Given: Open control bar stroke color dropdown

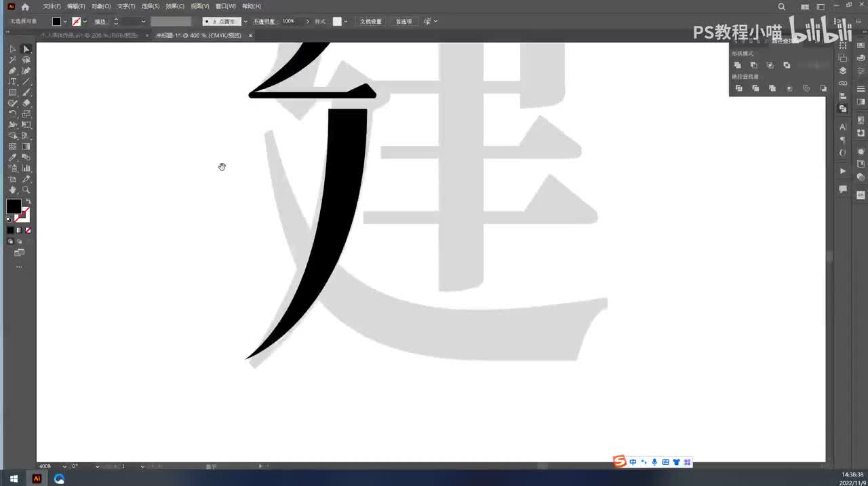Looking at the screenshot, I should tap(85, 22).
